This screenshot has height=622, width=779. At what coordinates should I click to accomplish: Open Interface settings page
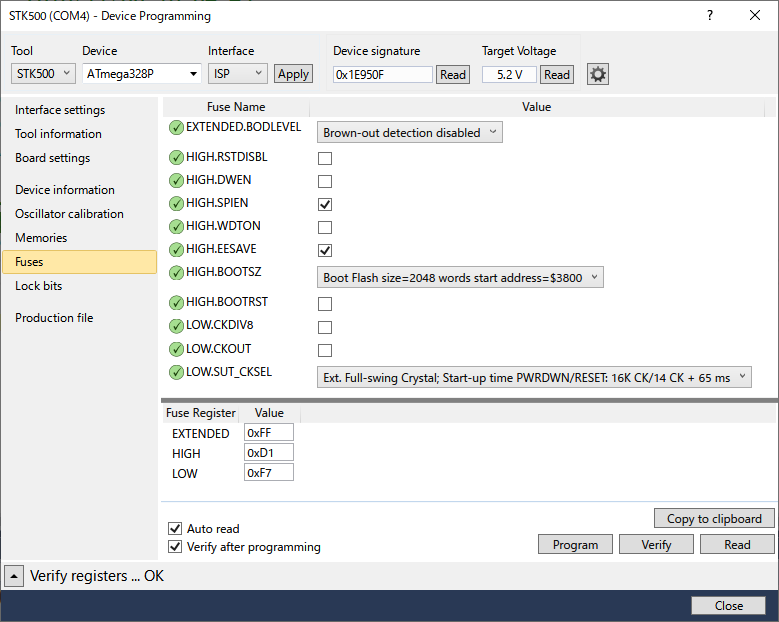click(x=60, y=110)
